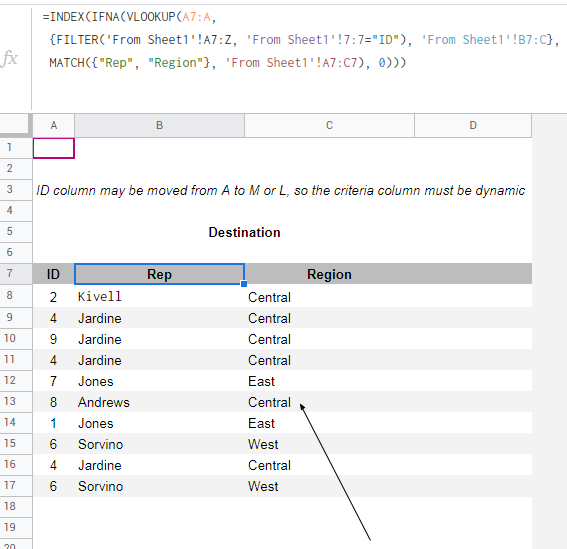Screen dimensions: 567x549
Task: Select Jardine in row 16
Action: click(x=159, y=465)
